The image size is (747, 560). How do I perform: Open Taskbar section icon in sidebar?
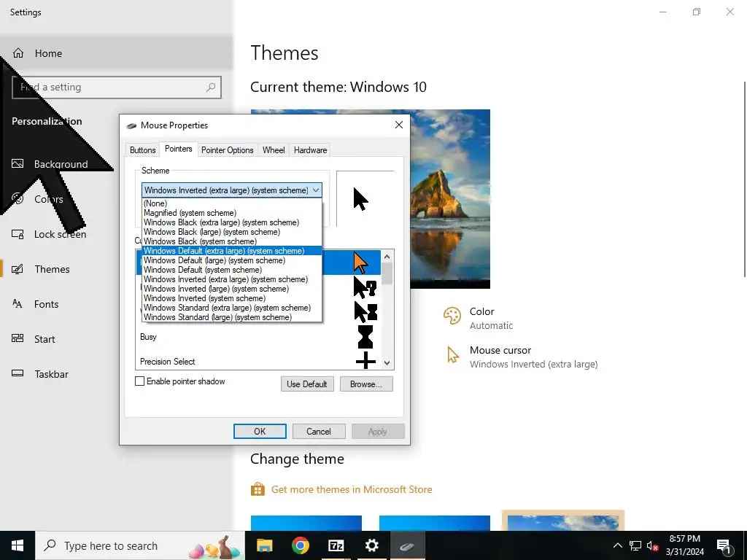coord(18,373)
